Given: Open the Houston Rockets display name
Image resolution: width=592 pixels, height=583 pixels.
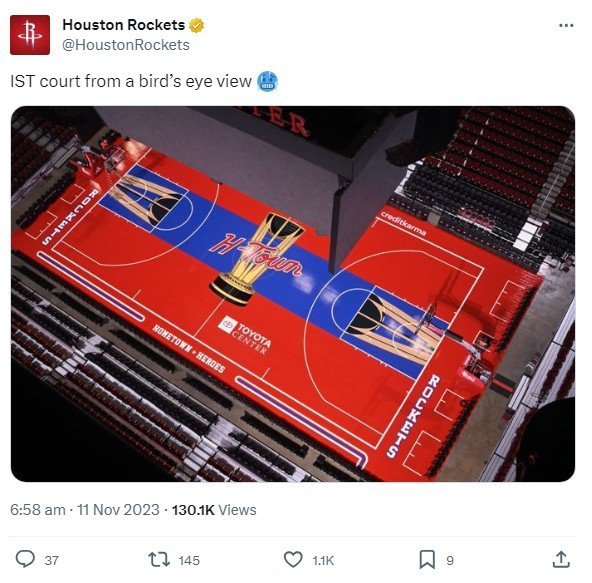Looking at the screenshot, I should click(x=123, y=25).
